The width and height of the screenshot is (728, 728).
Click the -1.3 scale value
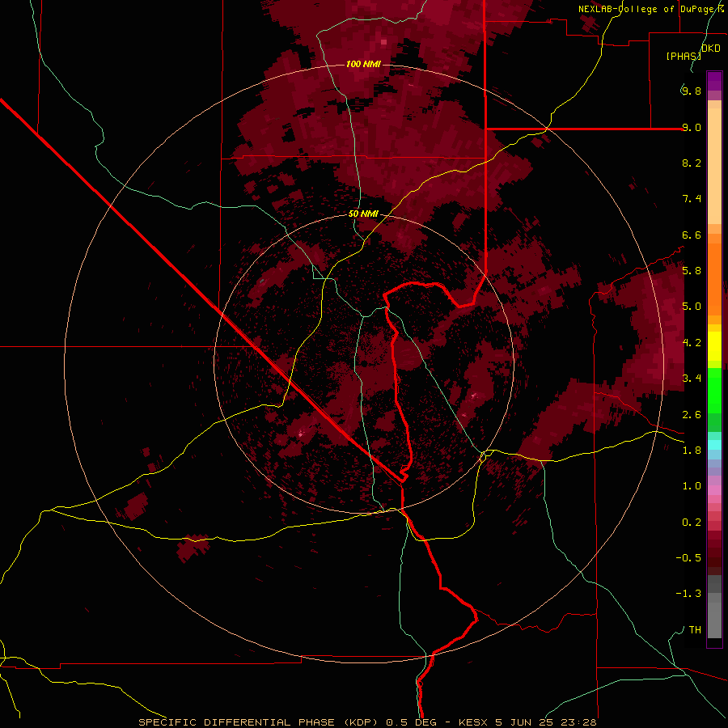(x=688, y=594)
